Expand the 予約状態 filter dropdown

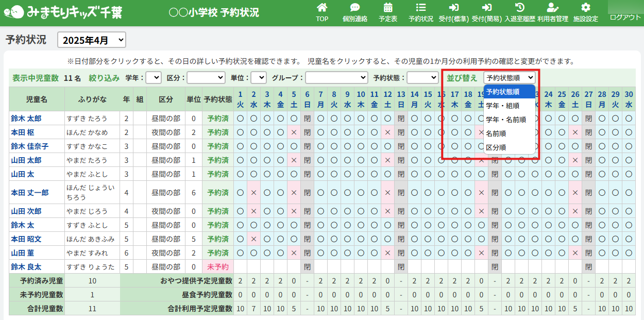pos(422,78)
